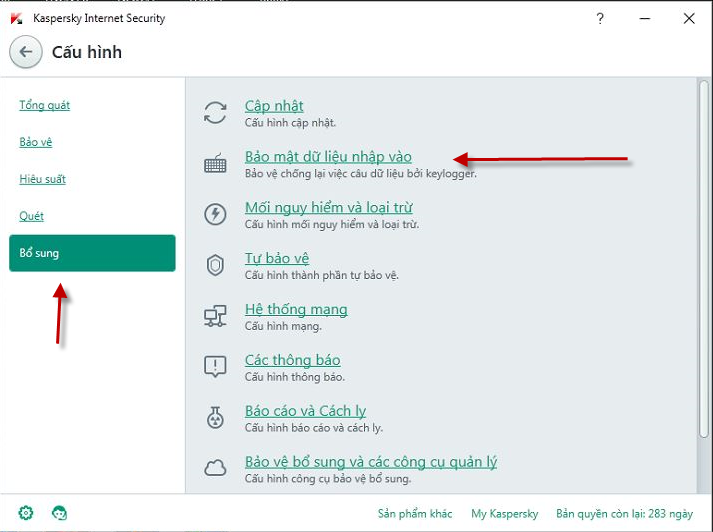Select the Tổng quát tab

[x=45, y=105]
